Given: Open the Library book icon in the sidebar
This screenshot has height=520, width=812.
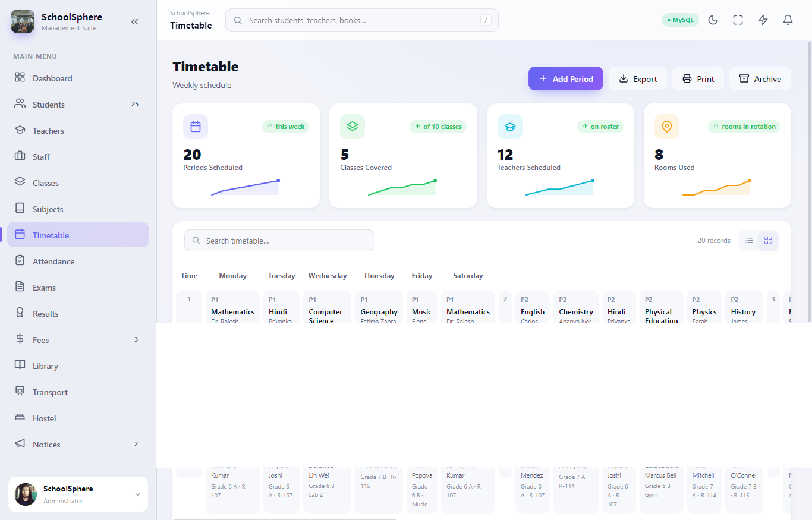Looking at the screenshot, I should point(20,365).
